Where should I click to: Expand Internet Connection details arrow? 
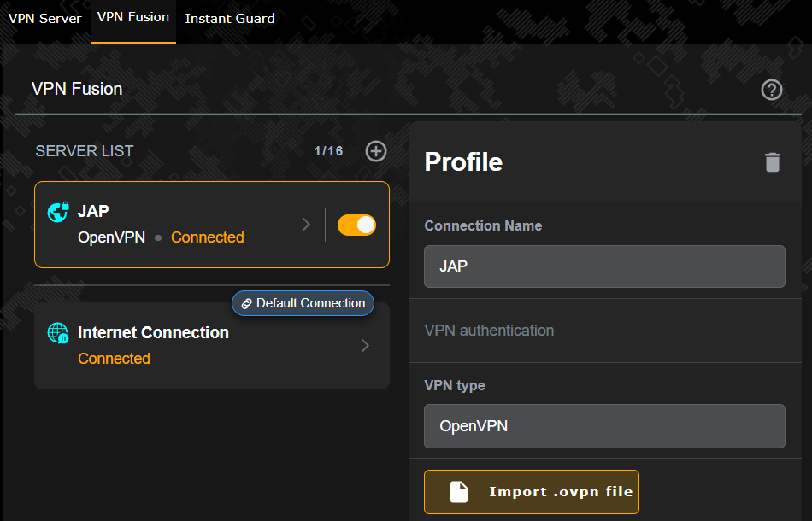(x=365, y=345)
